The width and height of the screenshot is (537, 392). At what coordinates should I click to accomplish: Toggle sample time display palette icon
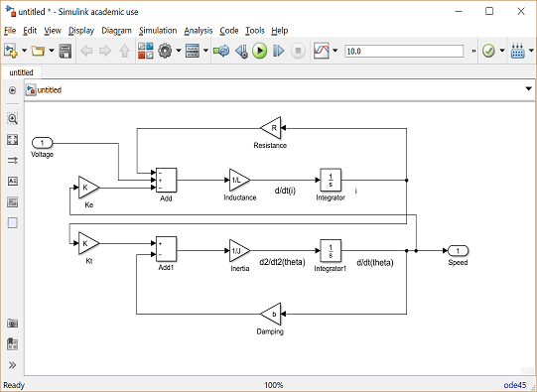[12, 160]
